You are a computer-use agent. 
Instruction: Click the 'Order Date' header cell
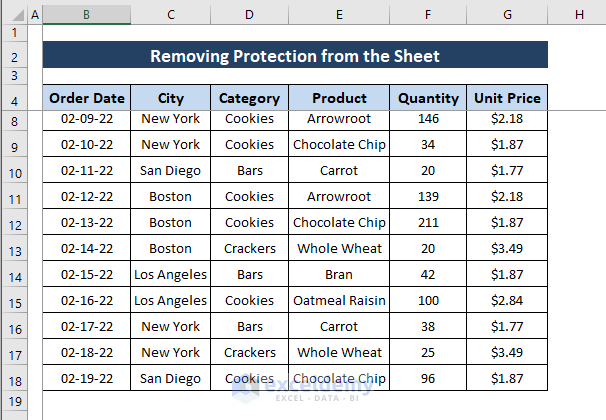tap(87, 98)
